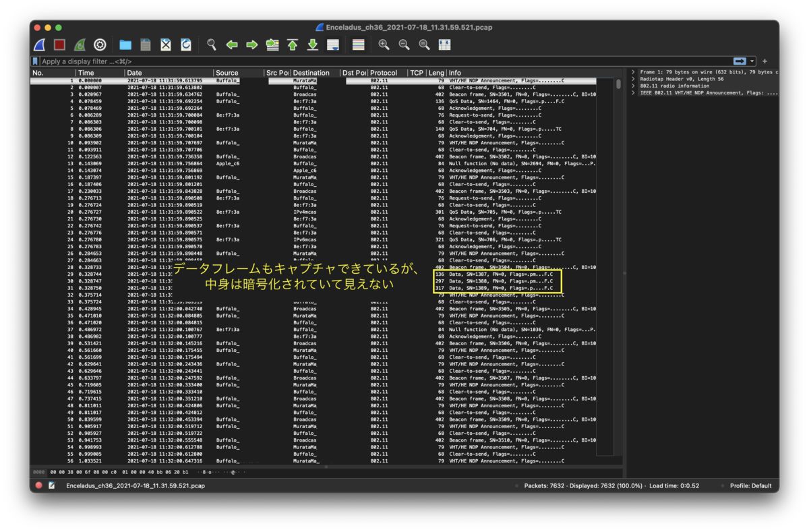Click Profile: Default in status bar
Image resolution: width=809 pixels, height=532 pixels.
(x=751, y=485)
